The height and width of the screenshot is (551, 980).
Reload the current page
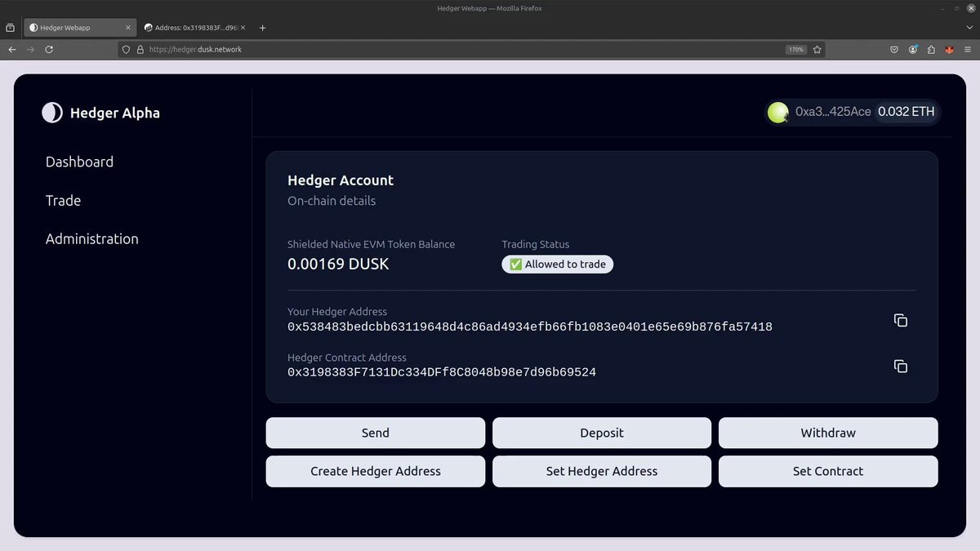49,49
